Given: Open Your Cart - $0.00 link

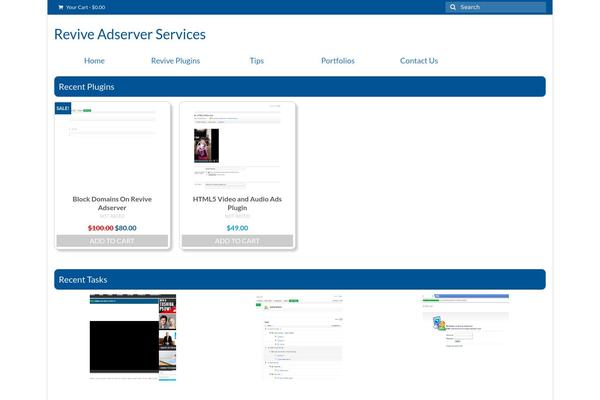Looking at the screenshot, I should pyautogui.click(x=82, y=7).
